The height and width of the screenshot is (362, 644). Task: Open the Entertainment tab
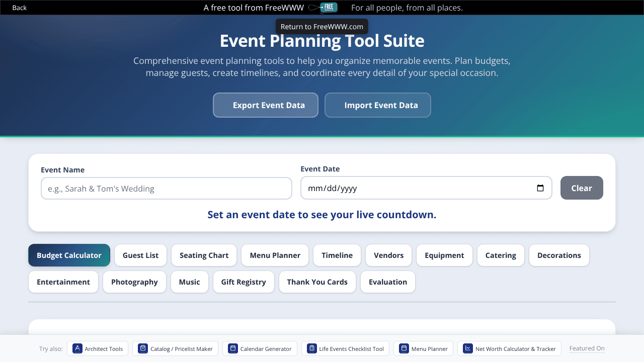point(63,282)
